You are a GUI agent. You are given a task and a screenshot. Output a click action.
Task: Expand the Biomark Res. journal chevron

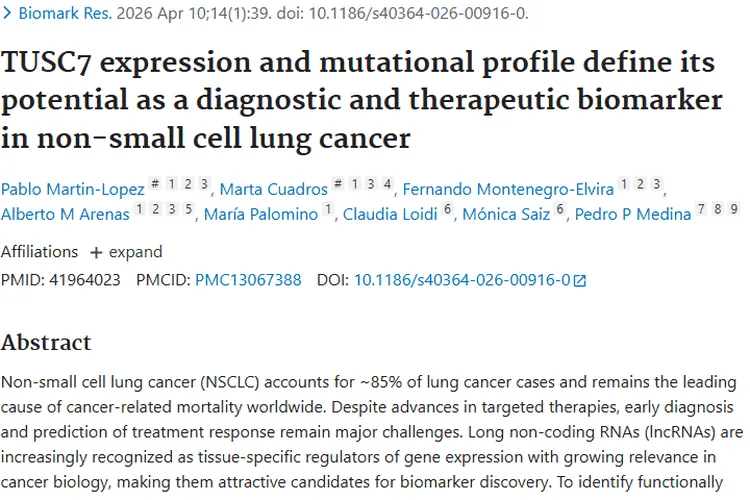click(x=7, y=14)
